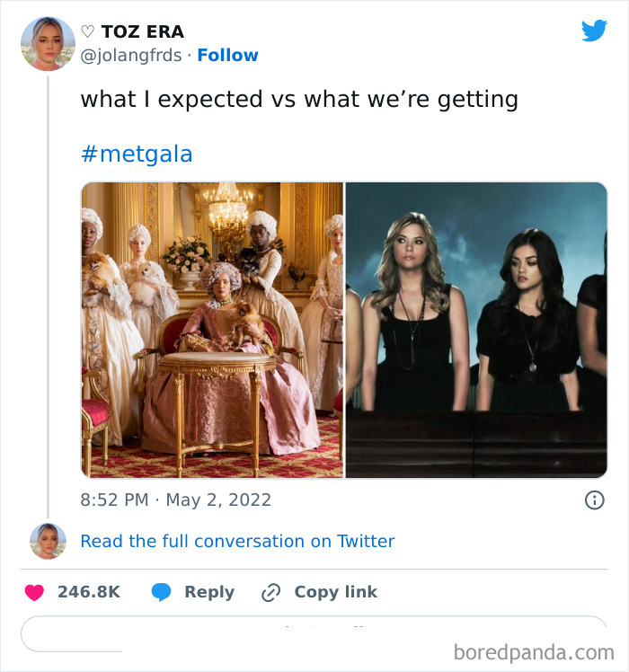Open the TOZ ERA display name
The height and width of the screenshot is (672, 629).
coord(142,31)
